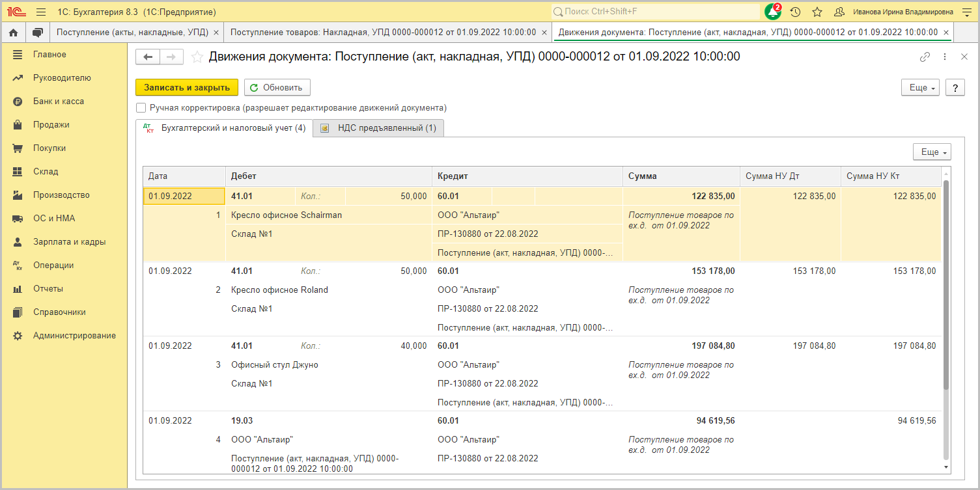Expand the top Еще dropdown
The width and height of the screenshot is (980, 490).
pos(920,88)
